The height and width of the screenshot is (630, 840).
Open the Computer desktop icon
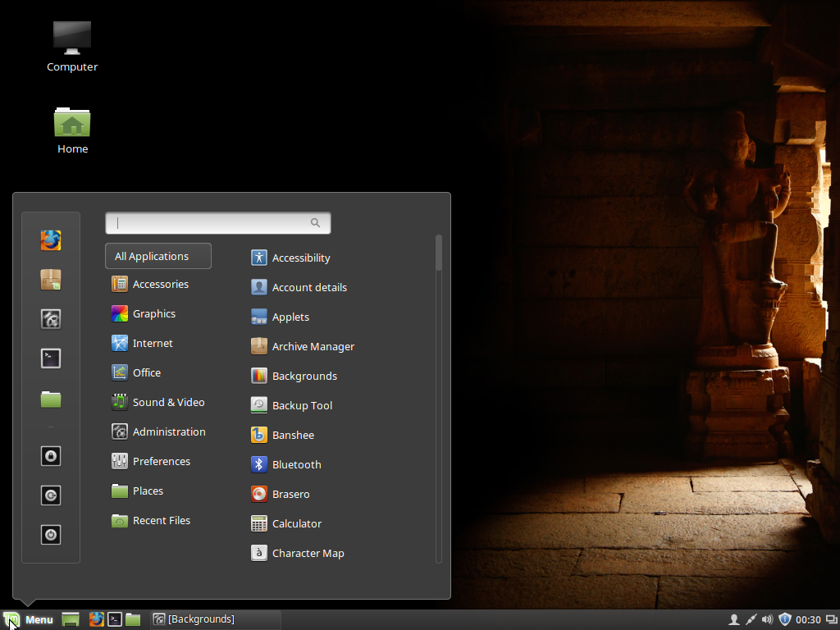[x=72, y=47]
